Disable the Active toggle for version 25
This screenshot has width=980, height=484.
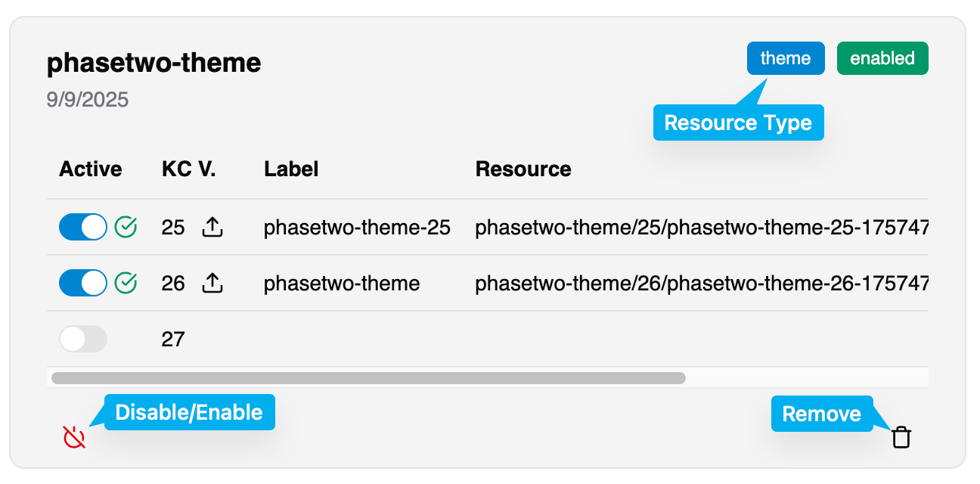[x=83, y=226]
